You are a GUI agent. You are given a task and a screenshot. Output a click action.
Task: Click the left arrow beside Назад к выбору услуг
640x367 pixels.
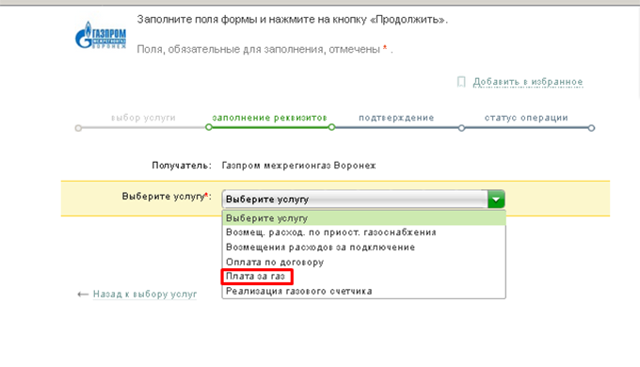(x=82, y=294)
